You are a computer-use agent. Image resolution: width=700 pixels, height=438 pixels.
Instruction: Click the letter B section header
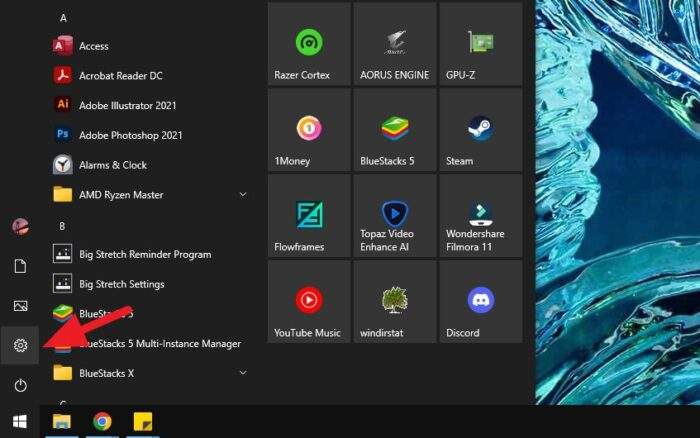pyautogui.click(x=62, y=226)
